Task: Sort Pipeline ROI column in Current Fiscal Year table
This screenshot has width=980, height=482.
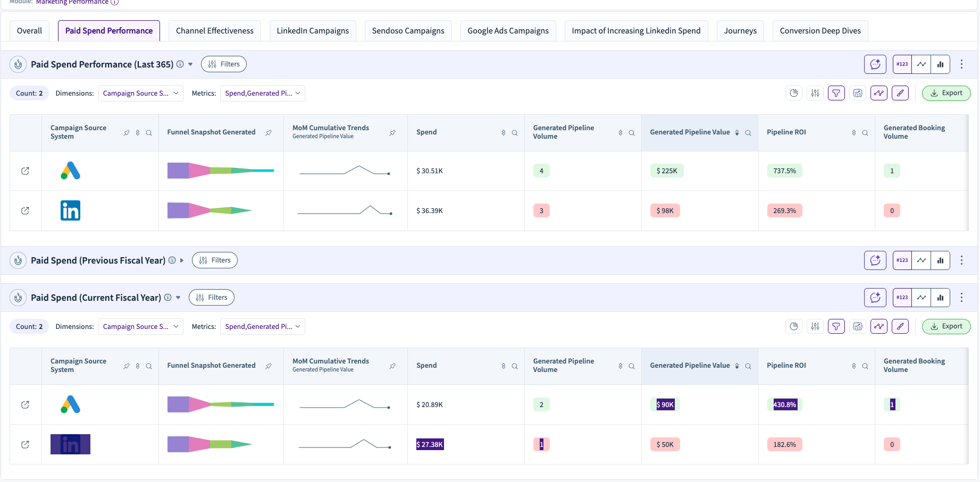Action: tap(854, 366)
